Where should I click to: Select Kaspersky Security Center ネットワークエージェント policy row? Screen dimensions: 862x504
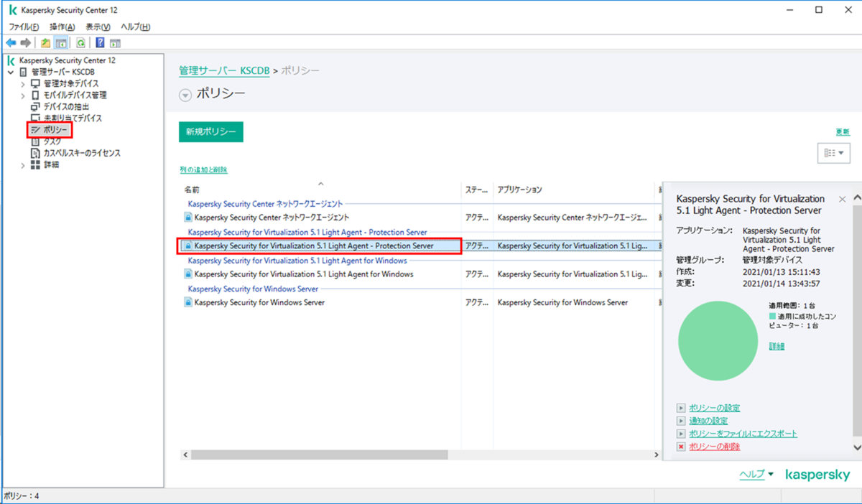pos(420,217)
